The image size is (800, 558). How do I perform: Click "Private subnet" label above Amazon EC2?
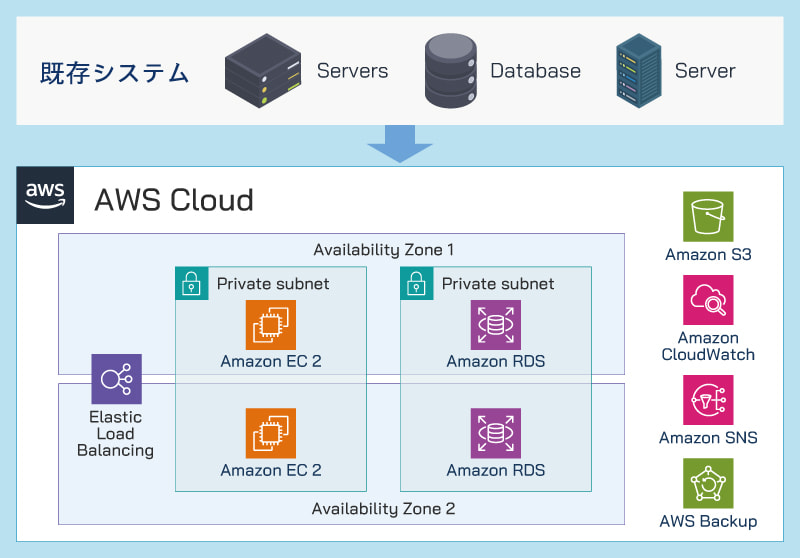point(273,284)
